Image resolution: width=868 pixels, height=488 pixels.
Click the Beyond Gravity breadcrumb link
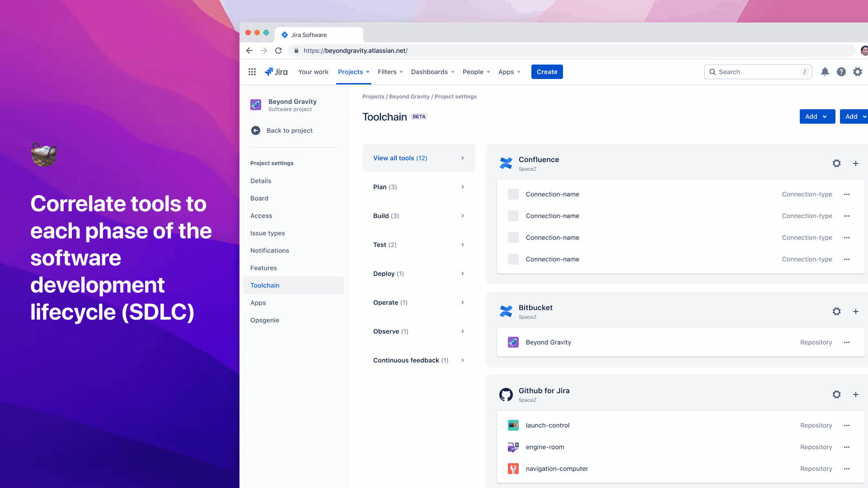click(409, 97)
